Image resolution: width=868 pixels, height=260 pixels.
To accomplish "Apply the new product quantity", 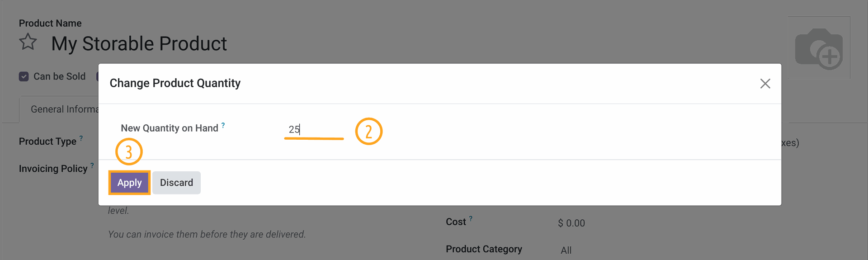I will tap(129, 183).
